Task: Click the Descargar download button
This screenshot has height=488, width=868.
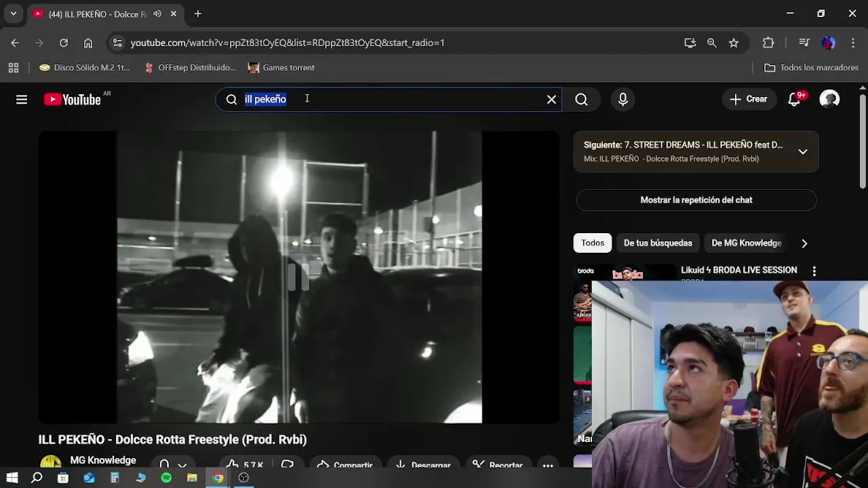Action: (423, 465)
